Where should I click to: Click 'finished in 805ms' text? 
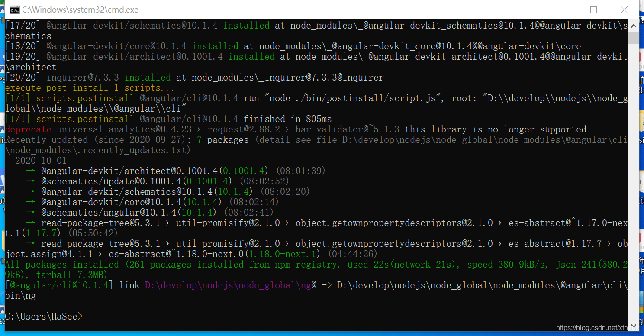(288, 119)
